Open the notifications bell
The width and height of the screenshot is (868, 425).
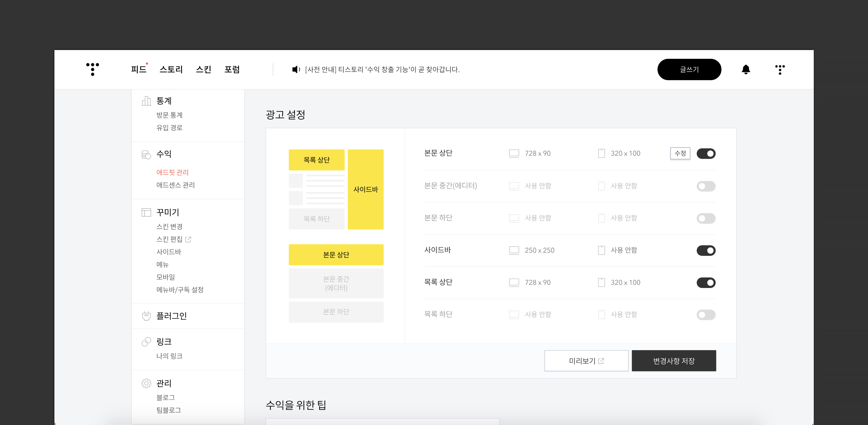(x=746, y=70)
